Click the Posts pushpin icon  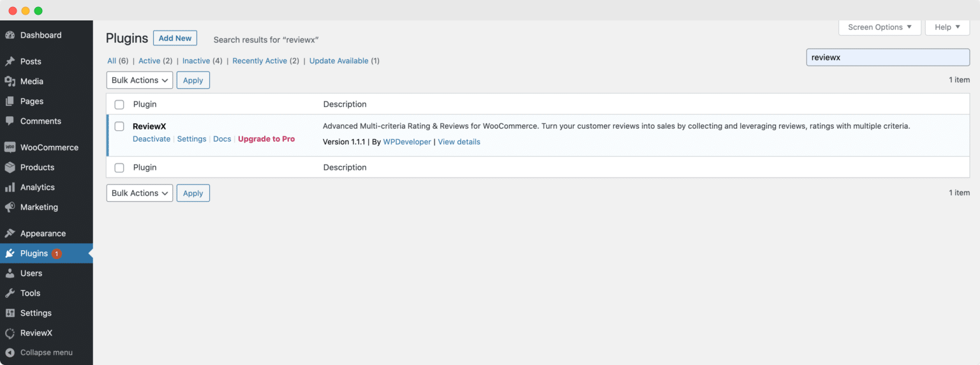(10, 61)
